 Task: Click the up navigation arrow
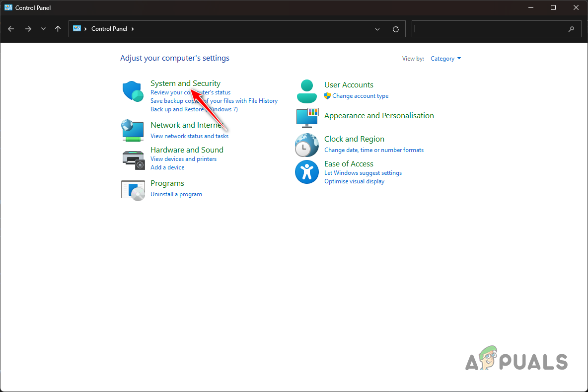pos(58,29)
